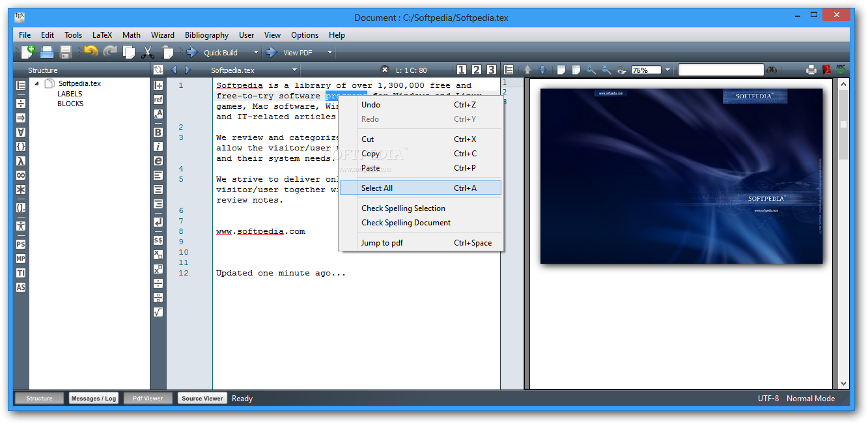
Task: Open the Wizard menu
Action: (x=162, y=35)
